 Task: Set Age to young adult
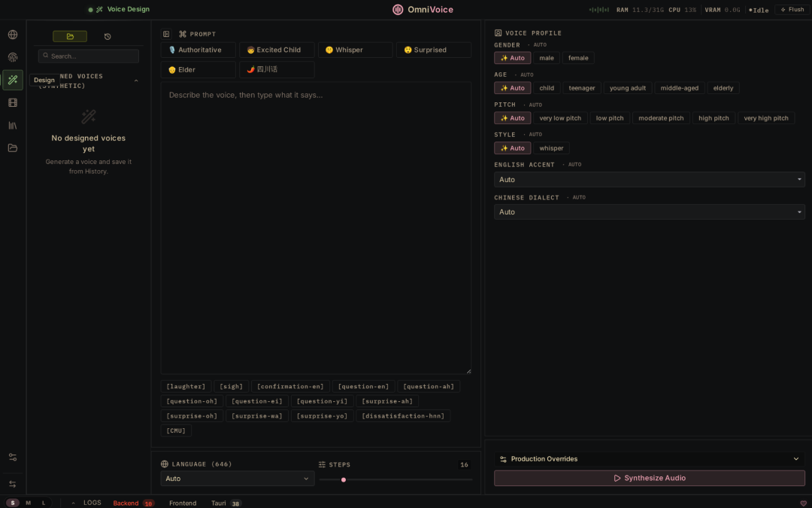coord(628,88)
